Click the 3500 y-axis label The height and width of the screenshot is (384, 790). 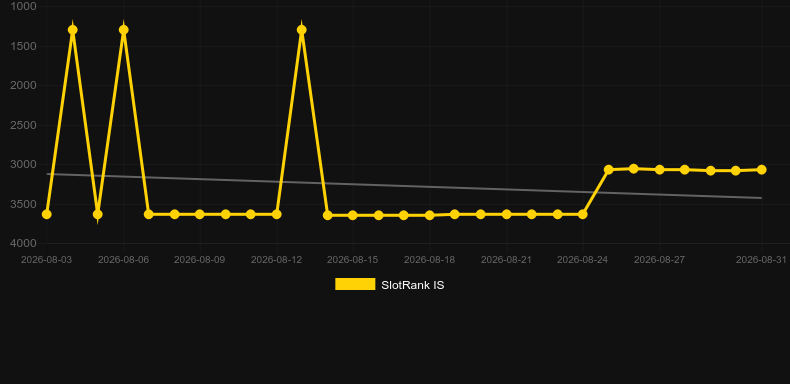pos(24,204)
